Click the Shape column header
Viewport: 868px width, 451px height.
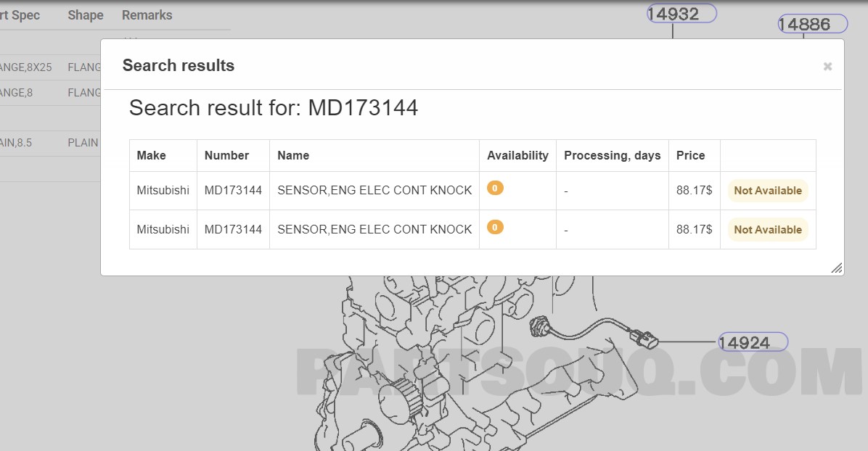tap(85, 15)
